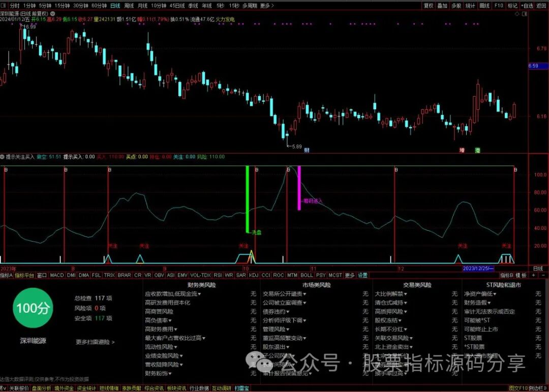Click 更多扫雷避险 link

click(x=95, y=342)
